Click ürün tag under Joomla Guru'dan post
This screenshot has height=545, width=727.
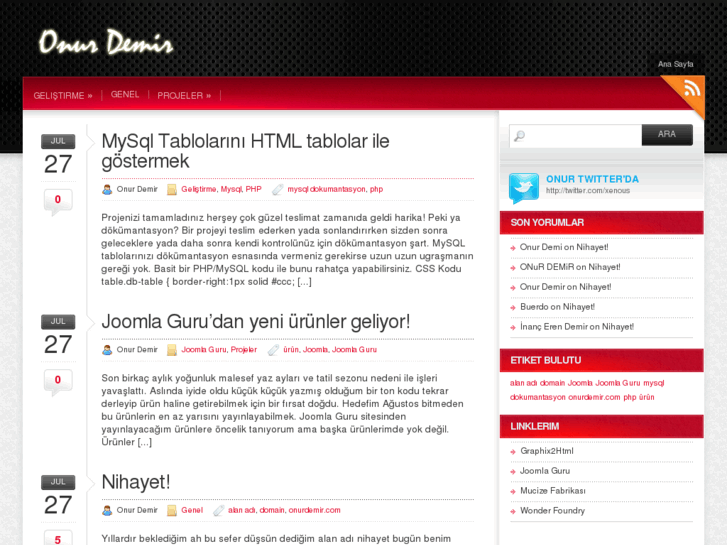(x=291, y=350)
